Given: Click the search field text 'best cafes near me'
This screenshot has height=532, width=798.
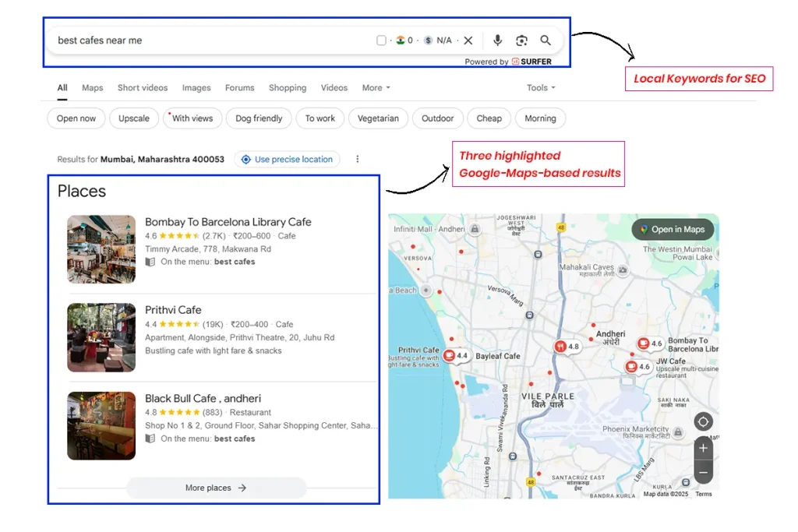Looking at the screenshot, I should tap(100, 41).
